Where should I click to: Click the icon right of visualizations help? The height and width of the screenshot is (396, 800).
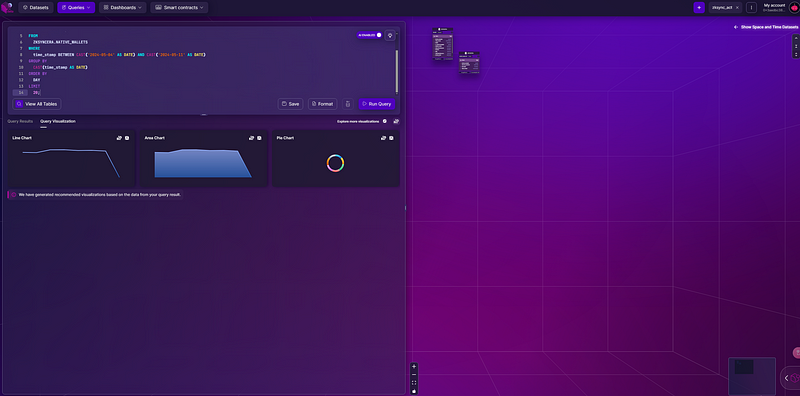click(396, 121)
